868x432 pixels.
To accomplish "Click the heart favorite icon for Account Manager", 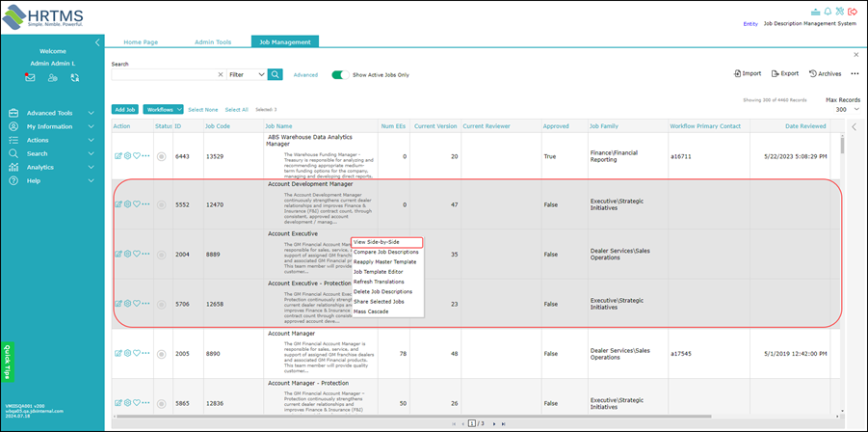I will point(136,353).
